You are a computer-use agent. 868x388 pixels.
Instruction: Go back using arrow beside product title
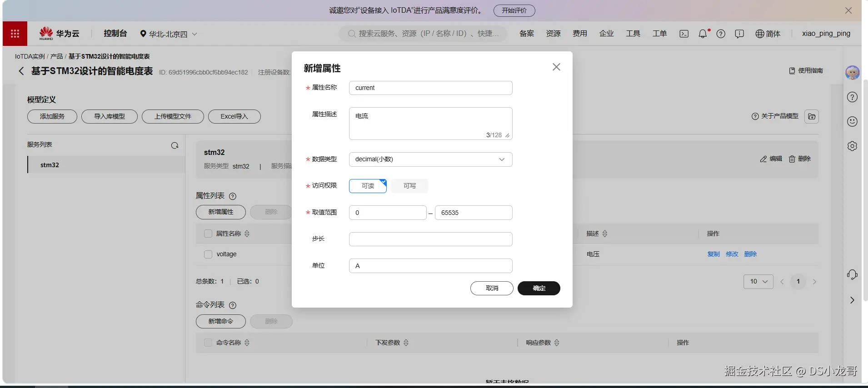21,71
